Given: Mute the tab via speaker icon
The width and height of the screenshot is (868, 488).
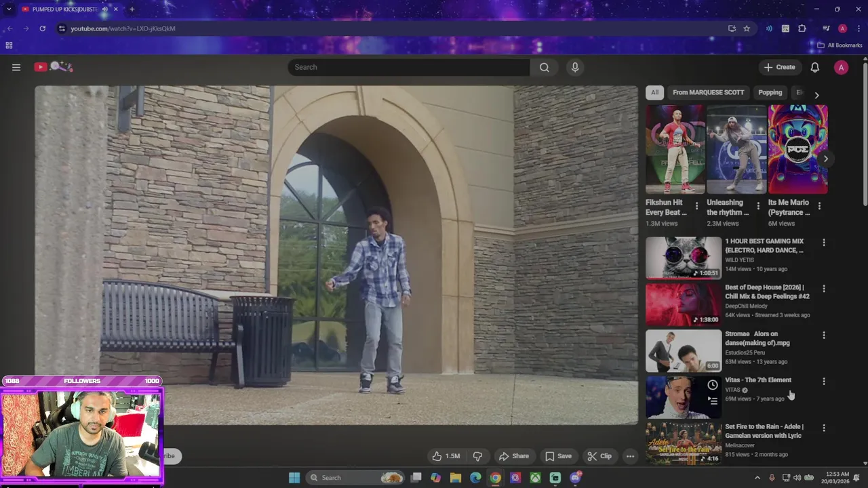Looking at the screenshot, I should tap(104, 9).
